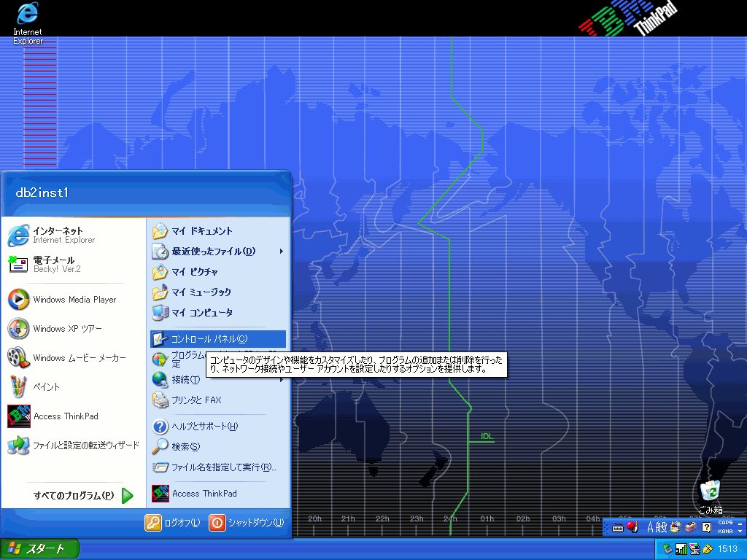Click db2inst1 user name header

[x=42, y=192]
